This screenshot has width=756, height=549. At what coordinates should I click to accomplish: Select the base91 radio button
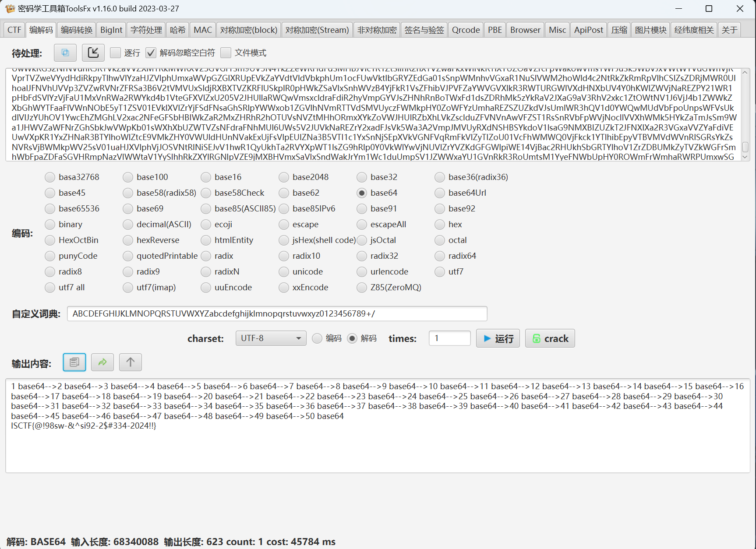pos(362,208)
